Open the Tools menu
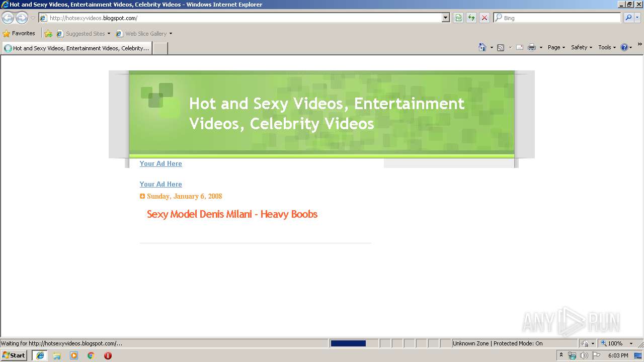The width and height of the screenshot is (644, 362). pos(607,47)
